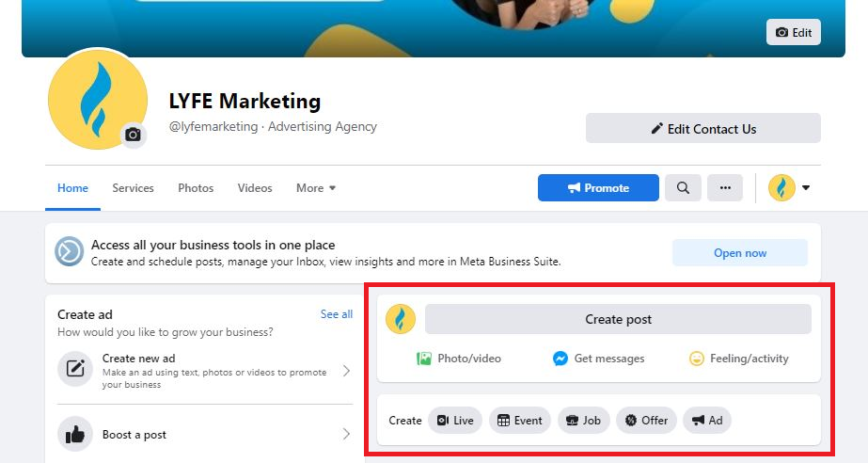Switch to the Services tab
The image size is (868, 463).
[x=133, y=188]
